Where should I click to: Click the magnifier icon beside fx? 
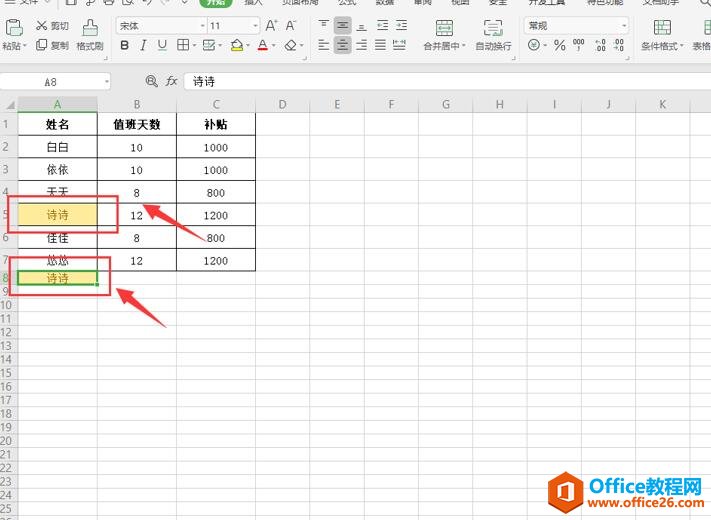tap(151, 81)
